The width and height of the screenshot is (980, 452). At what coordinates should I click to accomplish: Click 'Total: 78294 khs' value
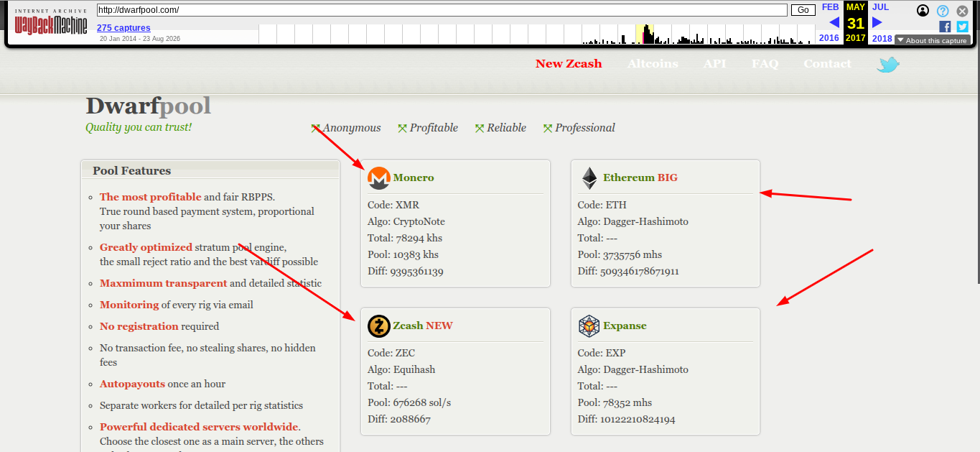click(x=405, y=238)
